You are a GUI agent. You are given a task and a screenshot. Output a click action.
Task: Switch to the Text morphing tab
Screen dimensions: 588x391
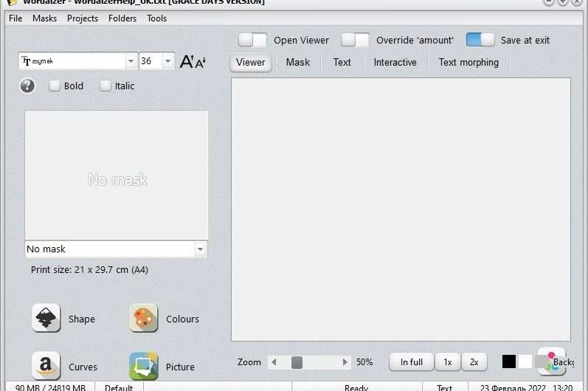click(x=468, y=62)
